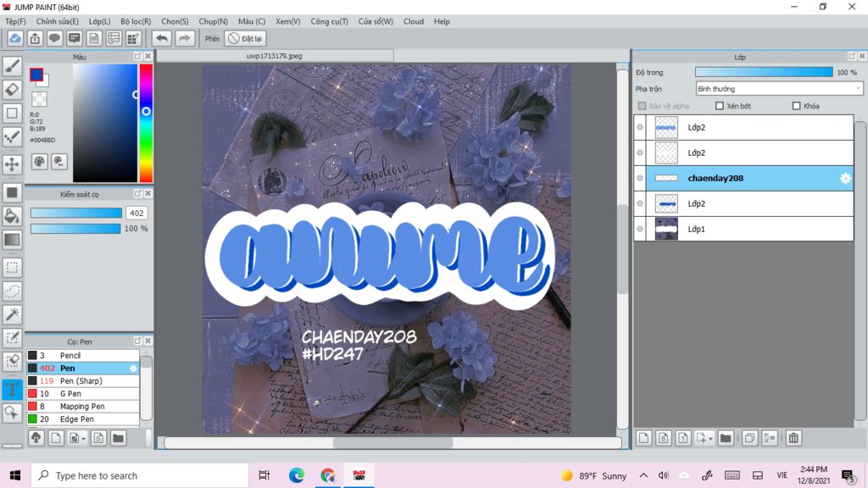Select the Lasso selection tool
Image resolution: width=868 pixels, height=488 pixels.
[x=12, y=291]
